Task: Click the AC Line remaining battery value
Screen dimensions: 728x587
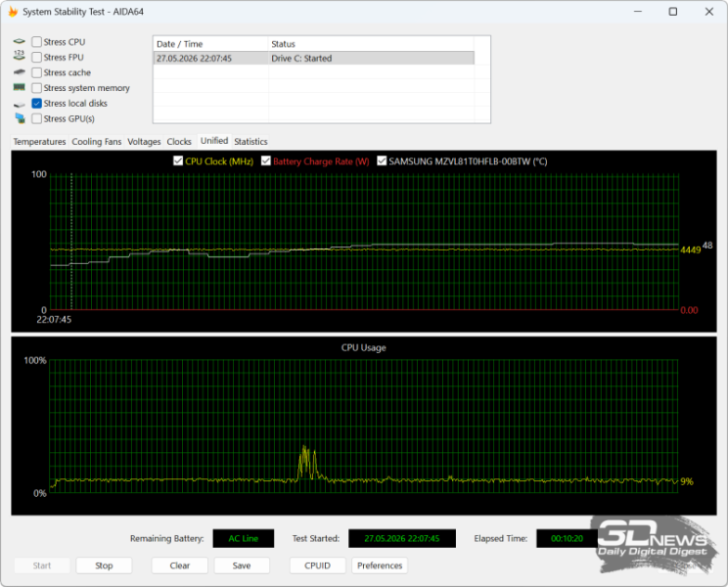Action: tap(244, 538)
